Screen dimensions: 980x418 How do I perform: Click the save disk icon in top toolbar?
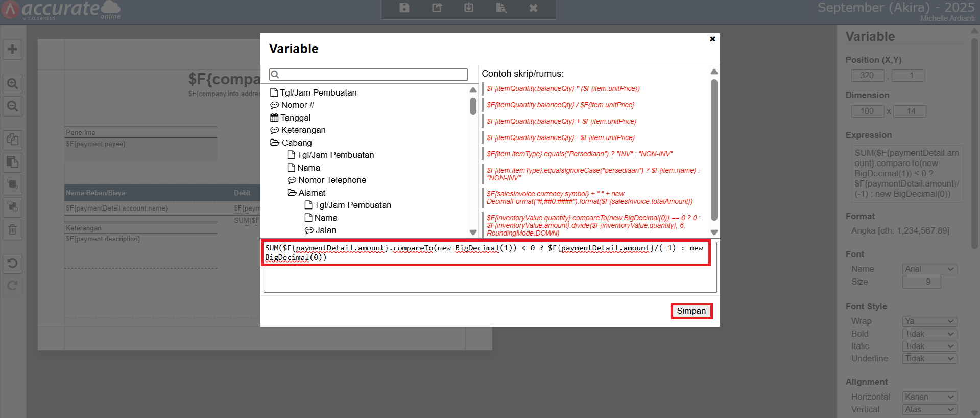404,8
